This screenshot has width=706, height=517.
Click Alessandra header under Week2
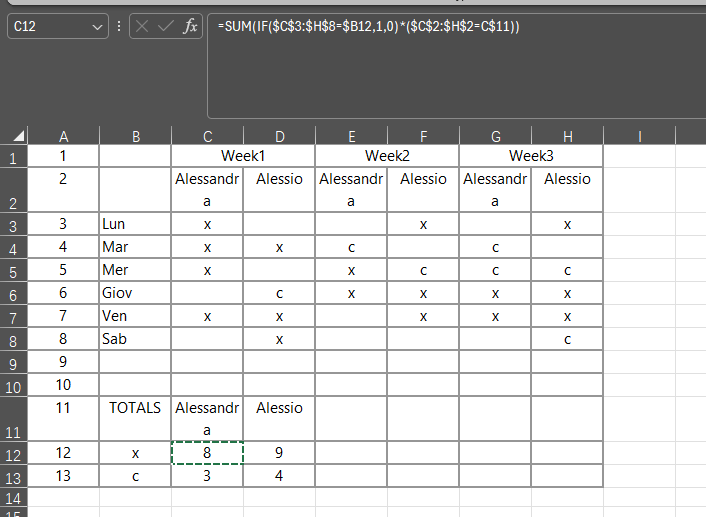point(351,190)
